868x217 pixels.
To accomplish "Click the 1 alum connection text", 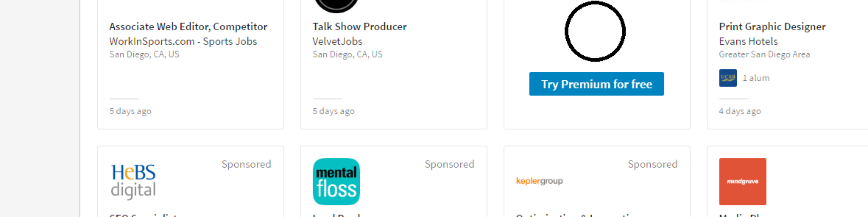I will 756,78.
